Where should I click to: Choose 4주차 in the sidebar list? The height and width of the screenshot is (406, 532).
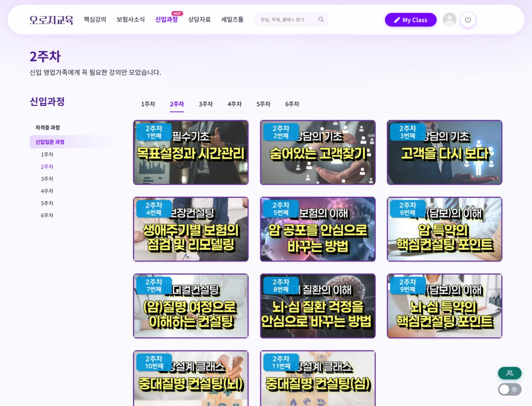point(47,191)
